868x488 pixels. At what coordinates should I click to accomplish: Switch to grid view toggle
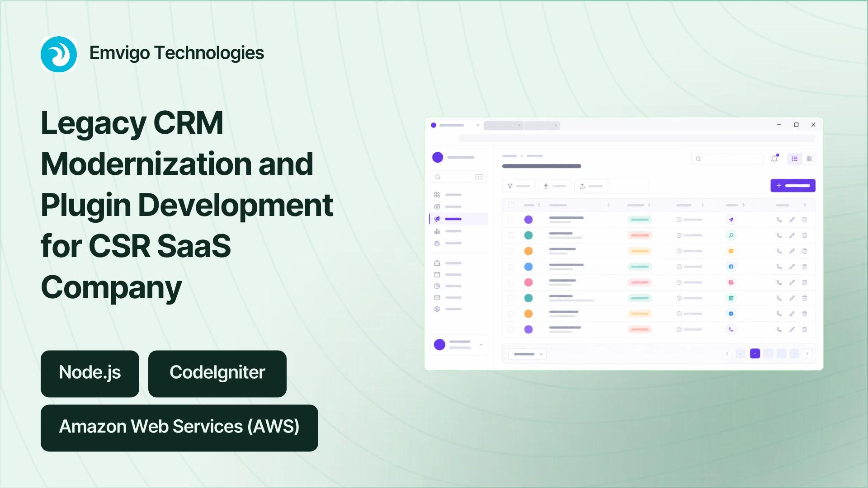pyautogui.click(x=809, y=159)
